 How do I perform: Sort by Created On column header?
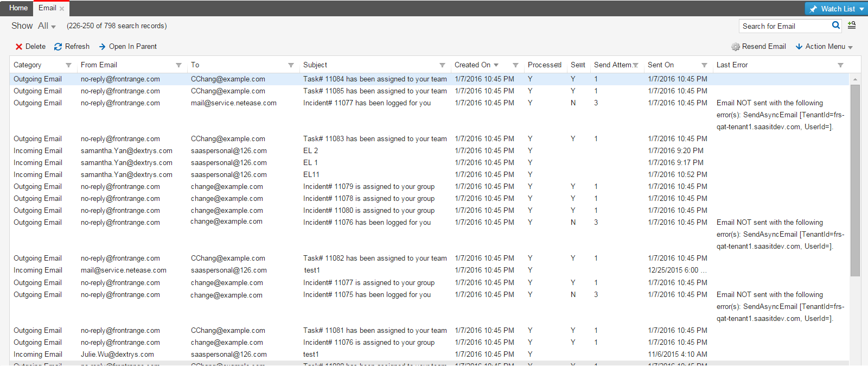(473, 65)
